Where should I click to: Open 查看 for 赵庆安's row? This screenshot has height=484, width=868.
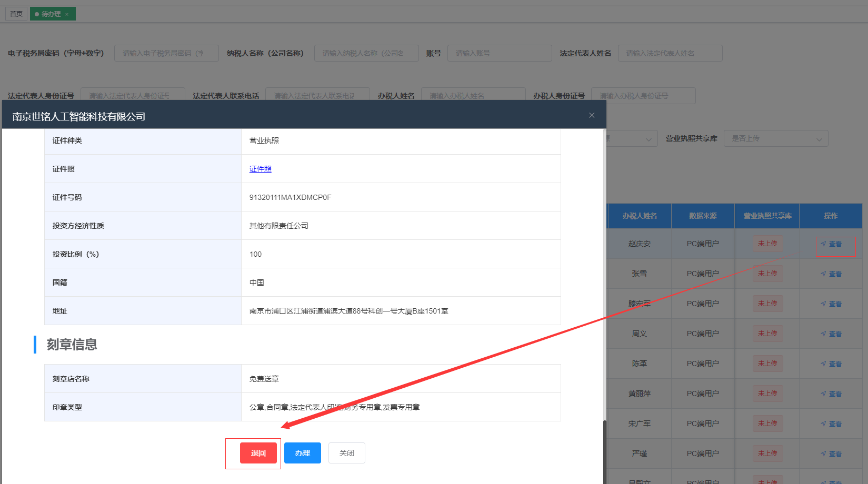pyautogui.click(x=831, y=244)
